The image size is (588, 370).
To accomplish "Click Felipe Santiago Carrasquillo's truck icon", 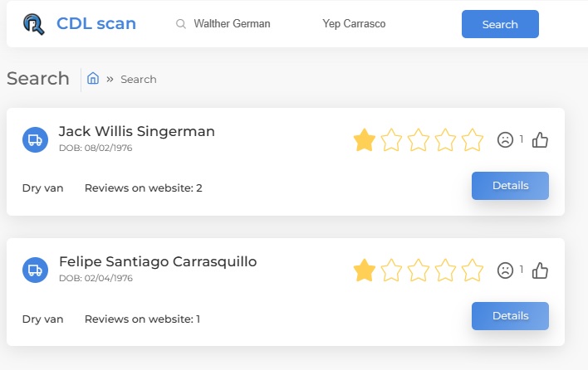I will pos(35,270).
